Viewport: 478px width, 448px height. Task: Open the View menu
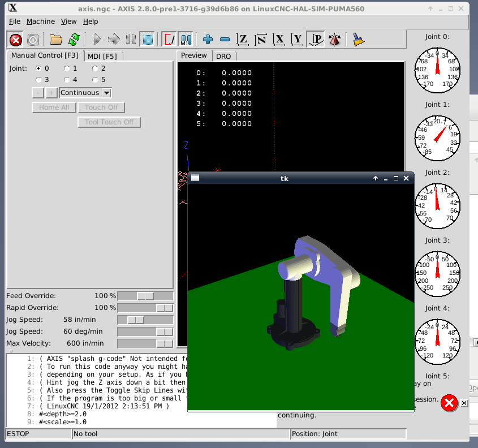coord(68,21)
